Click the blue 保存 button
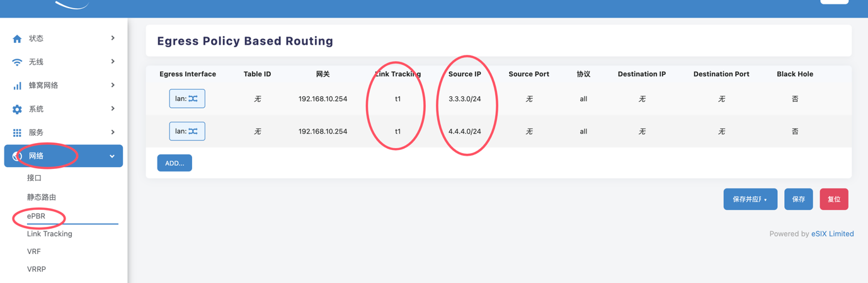This screenshot has height=283, width=868. (798, 199)
